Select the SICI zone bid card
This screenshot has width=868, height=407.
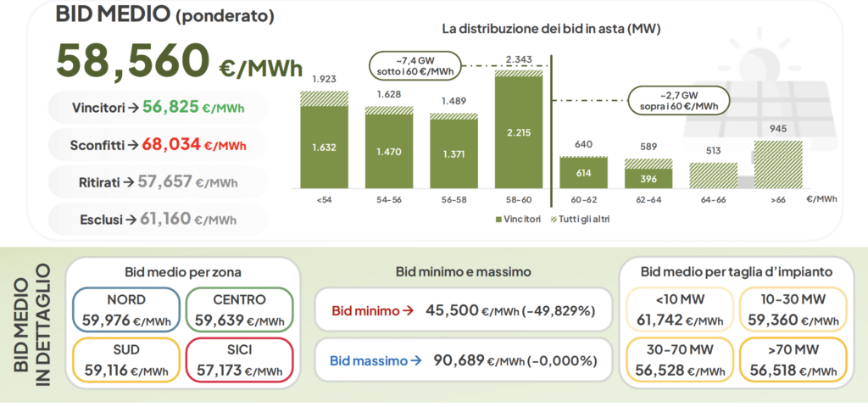[239, 360]
